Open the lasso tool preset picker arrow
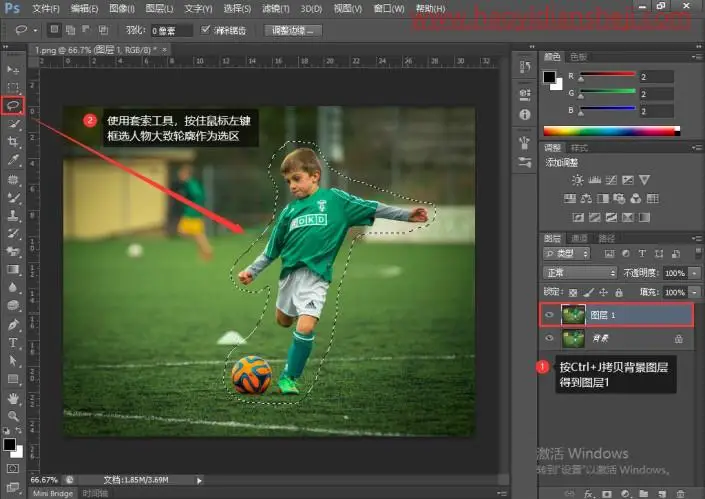Screen dimensions: 705x499 35,31
